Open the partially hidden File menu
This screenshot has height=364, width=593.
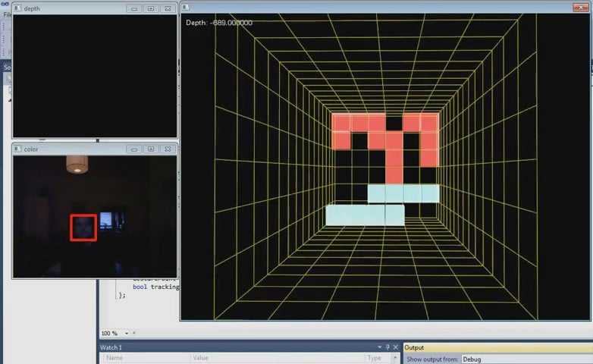(x=7, y=14)
